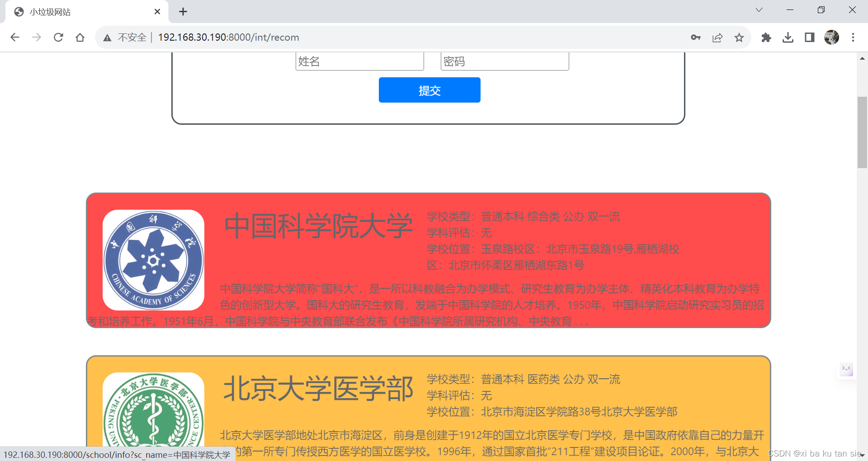
Task: Open the side panel icon
Action: pos(809,38)
